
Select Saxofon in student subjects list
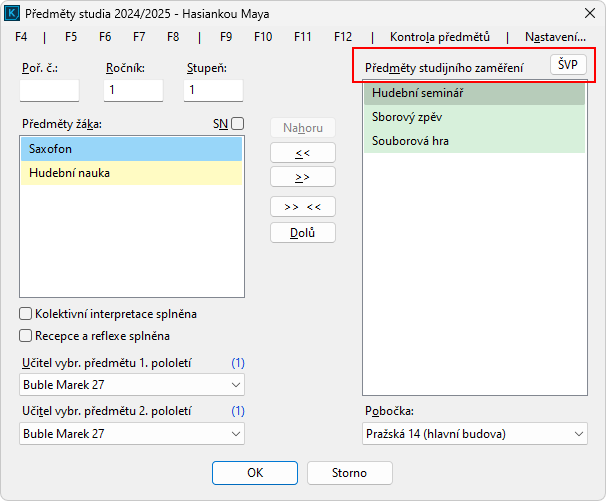[x=131, y=149]
